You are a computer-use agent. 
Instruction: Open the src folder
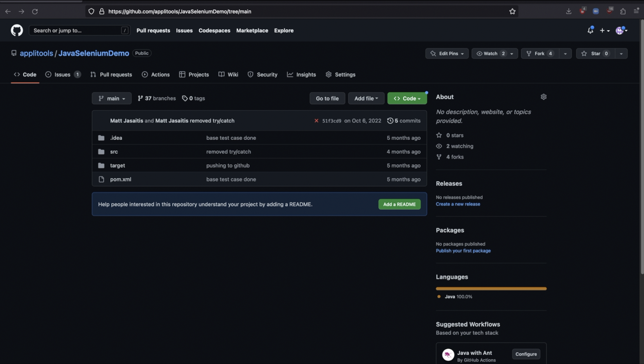click(114, 152)
